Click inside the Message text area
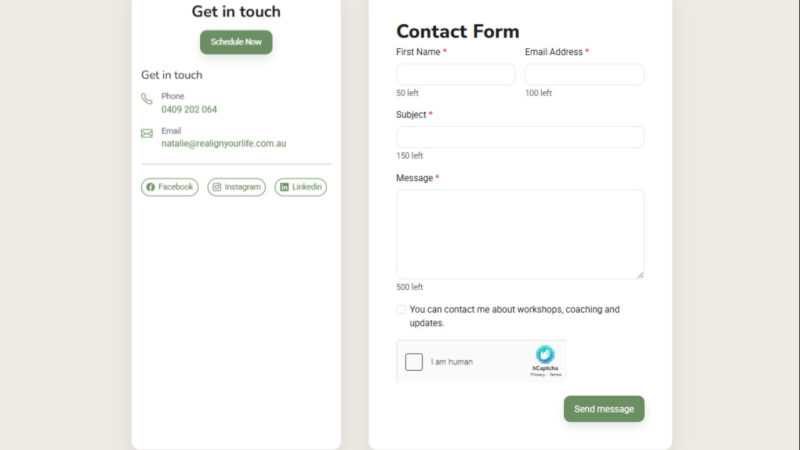This screenshot has height=450, width=800. coord(520,234)
